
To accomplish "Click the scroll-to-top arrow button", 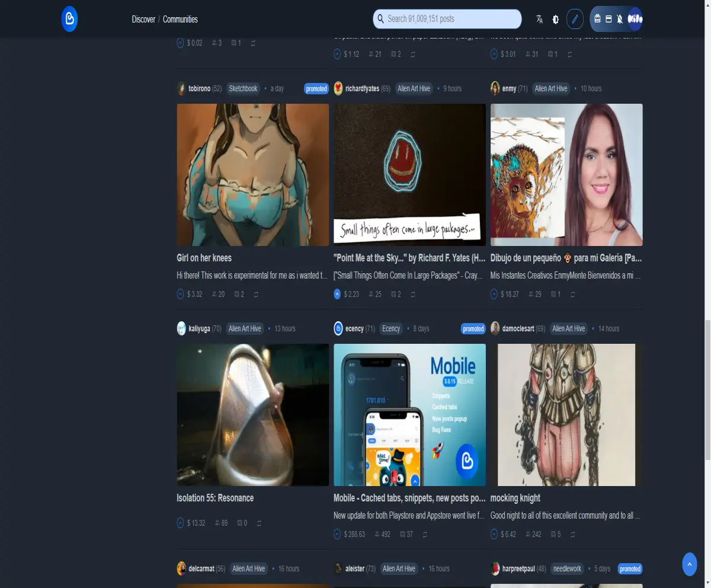I will (689, 564).
